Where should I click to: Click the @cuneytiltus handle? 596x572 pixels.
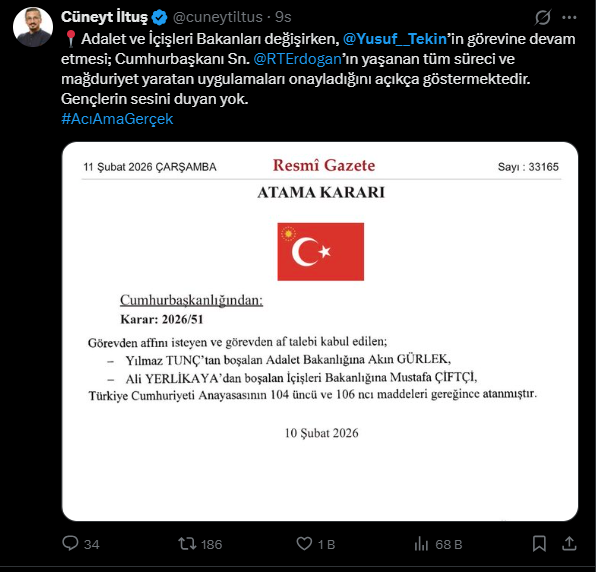pos(217,17)
